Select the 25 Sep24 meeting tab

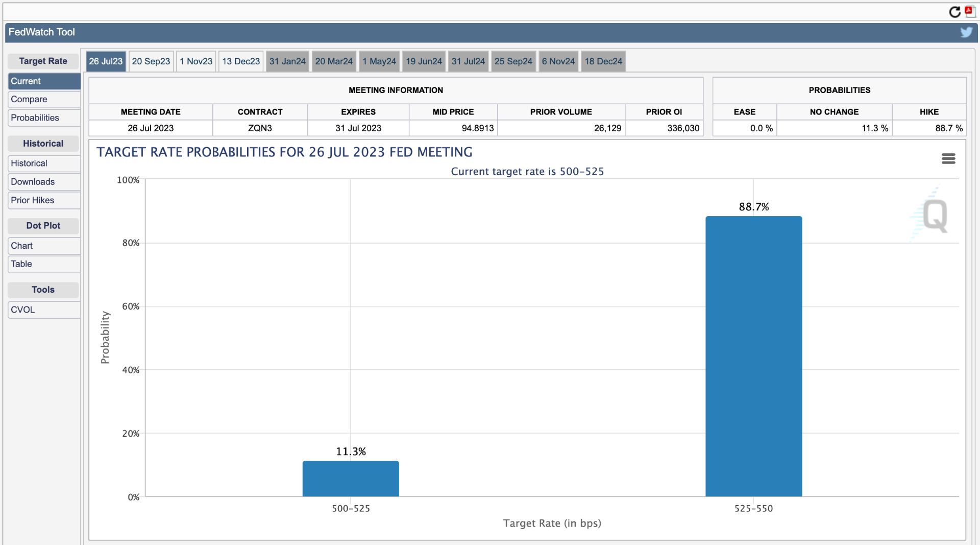(513, 61)
